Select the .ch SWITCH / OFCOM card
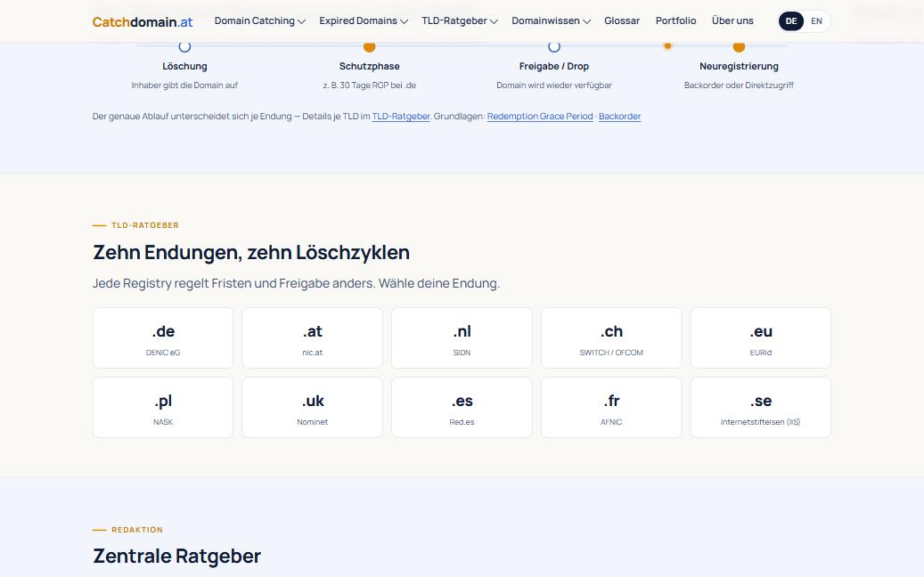 click(x=611, y=338)
